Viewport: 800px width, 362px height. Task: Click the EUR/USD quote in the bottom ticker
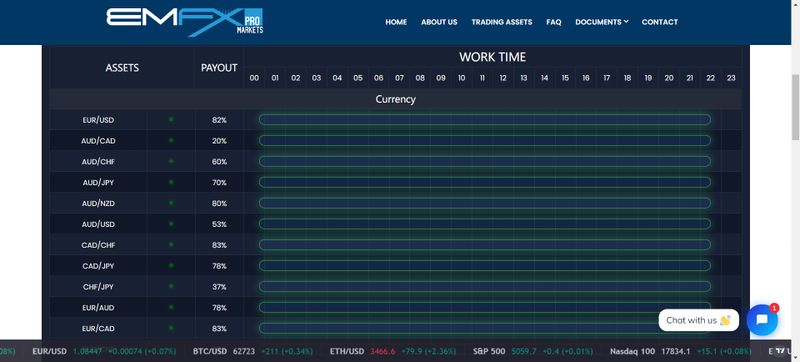point(104,351)
